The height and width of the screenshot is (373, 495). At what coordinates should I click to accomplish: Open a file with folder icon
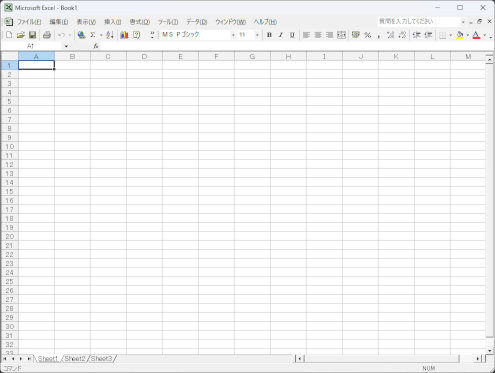(21, 35)
